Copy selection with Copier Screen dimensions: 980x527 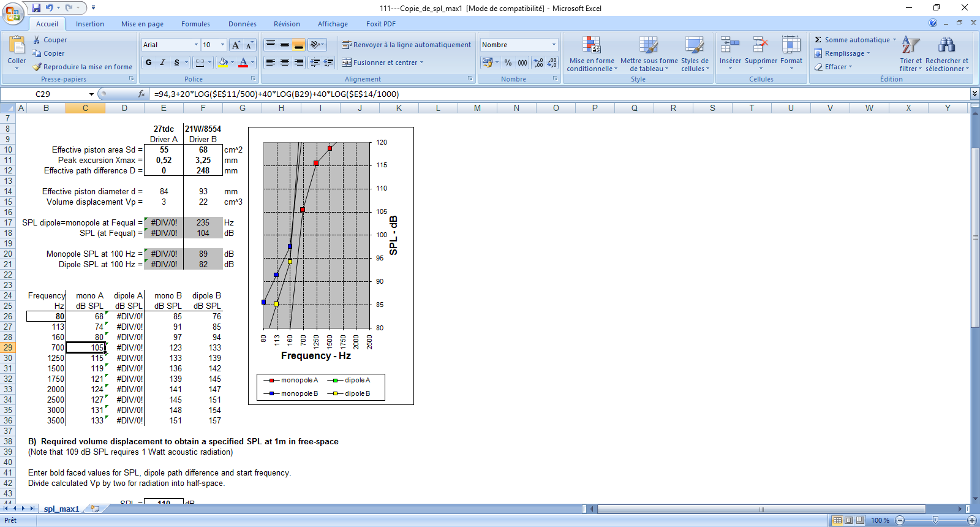48,53
